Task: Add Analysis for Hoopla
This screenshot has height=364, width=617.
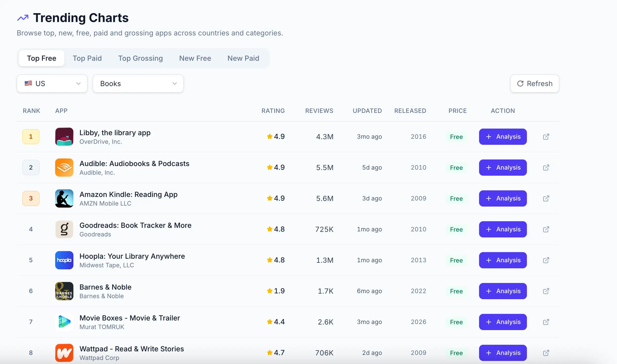Action: click(503, 260)
